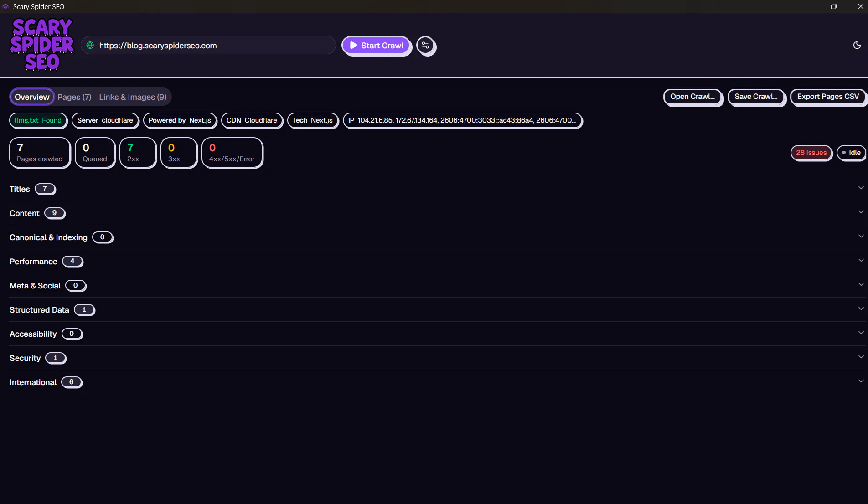The height and width of the screenshot is (504, 868).
Task: Start Crawl button
Action: pos(377,46)
